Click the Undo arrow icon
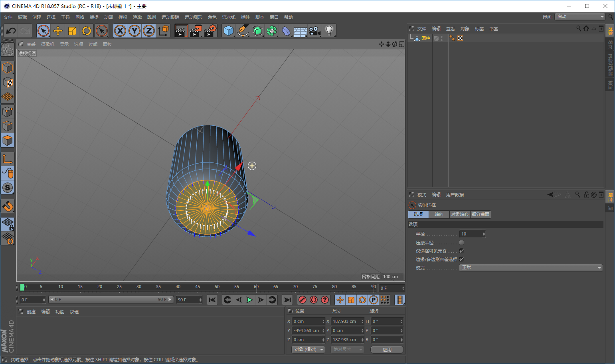615x364 pixels. tap(11, 31)
